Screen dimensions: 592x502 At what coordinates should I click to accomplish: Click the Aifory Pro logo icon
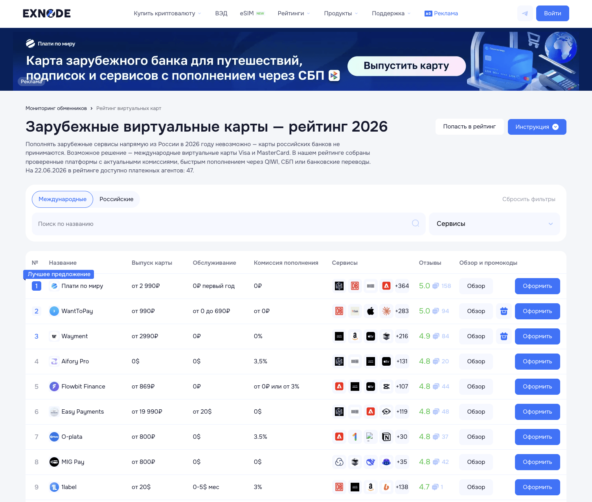coord(54,361)
